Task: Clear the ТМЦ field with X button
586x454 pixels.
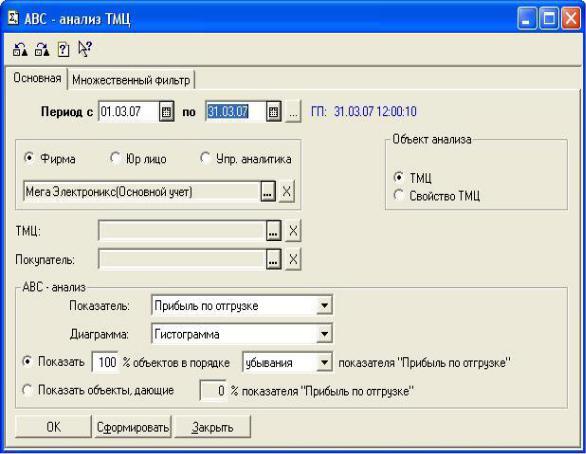Action: tap(293, 231)
